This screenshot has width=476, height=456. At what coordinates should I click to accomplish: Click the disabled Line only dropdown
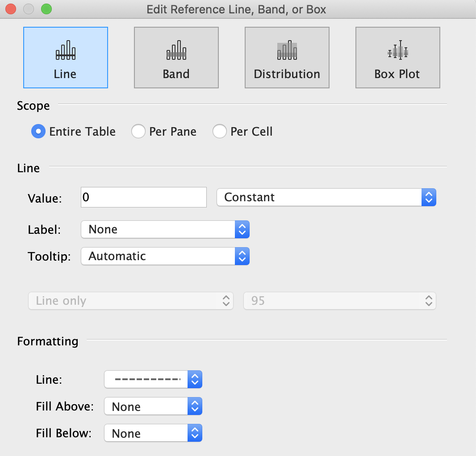[130, 301]
